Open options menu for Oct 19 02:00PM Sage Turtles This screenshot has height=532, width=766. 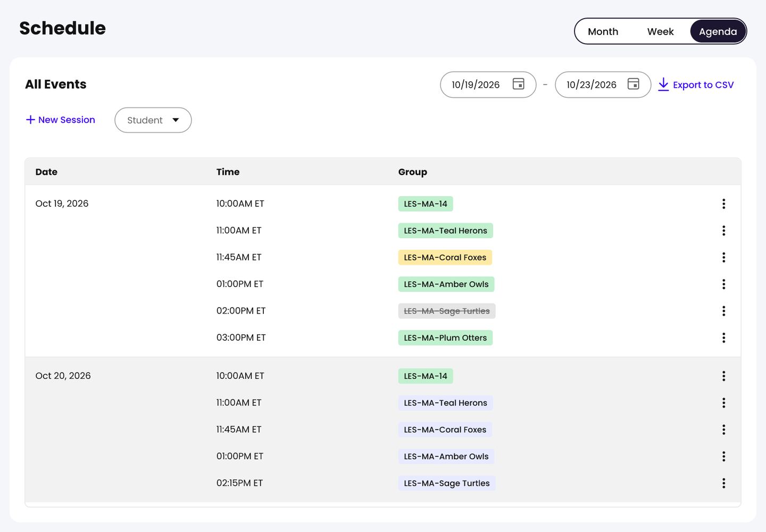[723, 311]
